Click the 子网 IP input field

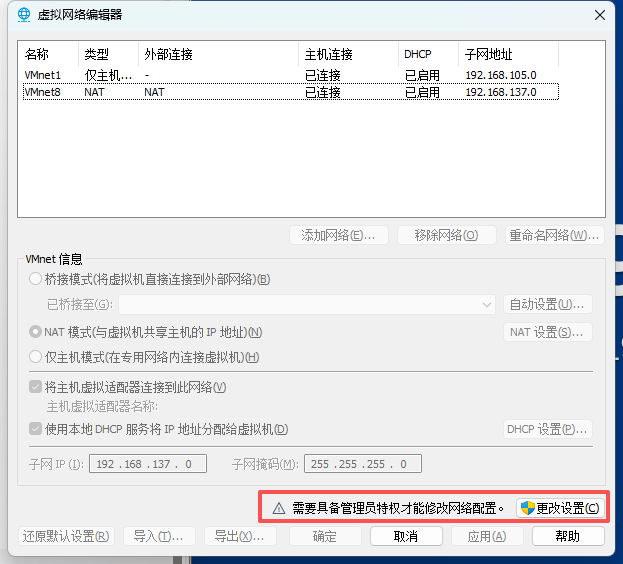[148, 464]
